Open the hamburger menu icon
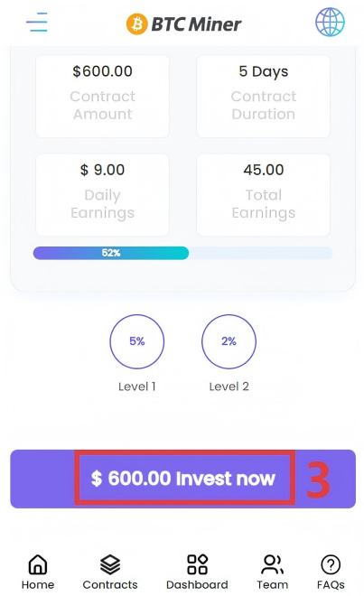Viewport: 364px width, 596px height. [37, 22]
